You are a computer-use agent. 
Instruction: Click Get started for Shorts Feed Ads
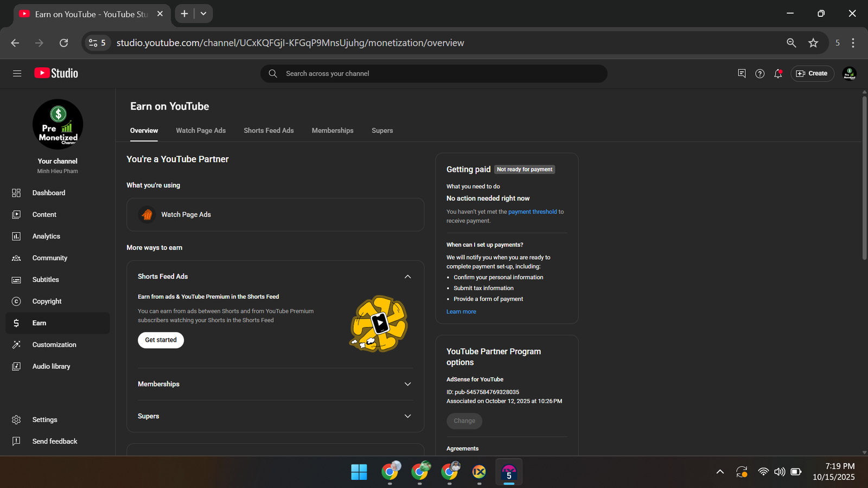(161, 340)
